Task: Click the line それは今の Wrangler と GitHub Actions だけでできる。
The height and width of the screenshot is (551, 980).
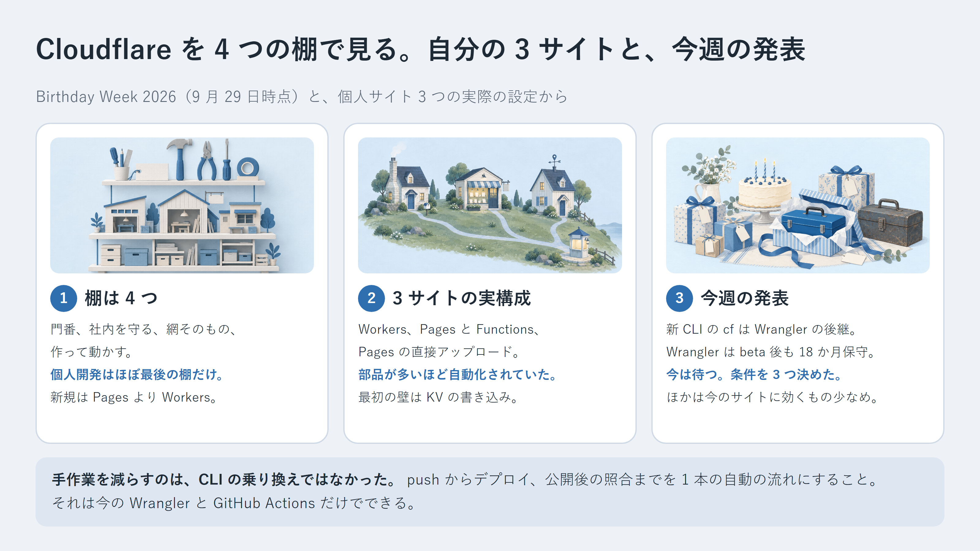Action: click(234, 503)
